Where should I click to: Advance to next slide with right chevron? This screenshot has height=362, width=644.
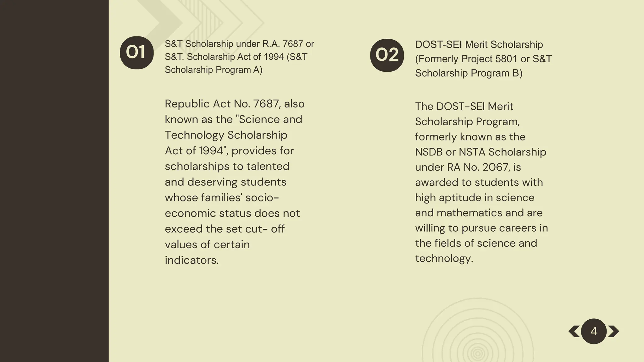tap(613, 332)
